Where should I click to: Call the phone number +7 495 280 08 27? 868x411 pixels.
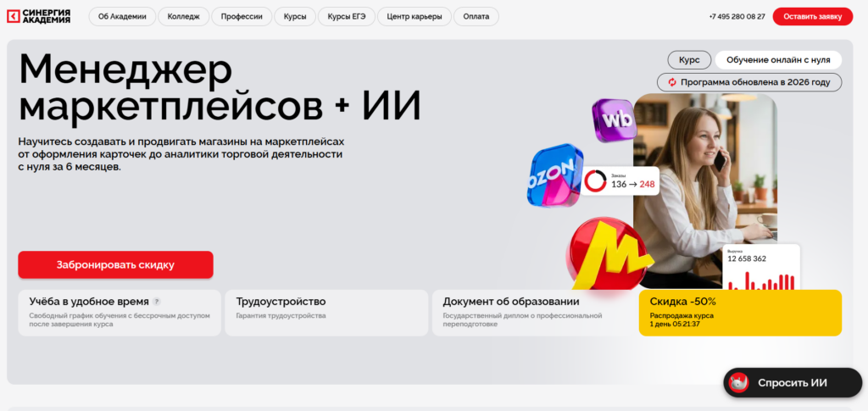point(737,17)
